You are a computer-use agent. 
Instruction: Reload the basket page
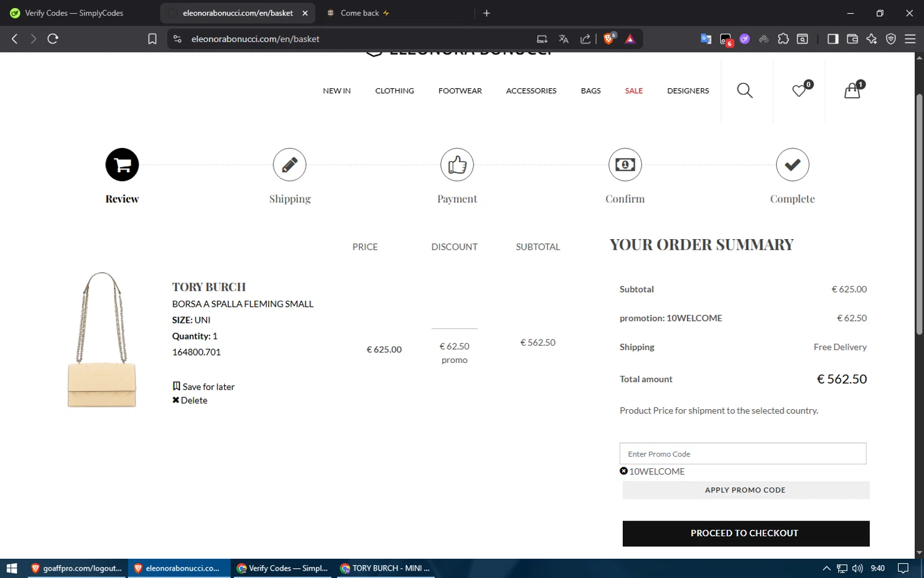coord(53,39)
